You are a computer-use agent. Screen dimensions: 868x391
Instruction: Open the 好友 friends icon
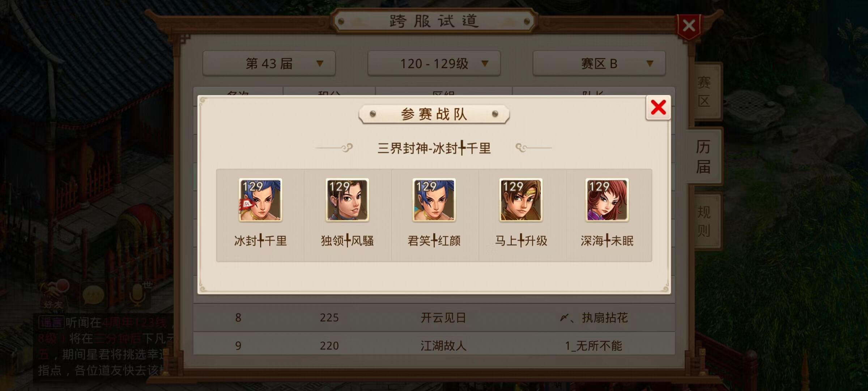click(x=54, y=295)
